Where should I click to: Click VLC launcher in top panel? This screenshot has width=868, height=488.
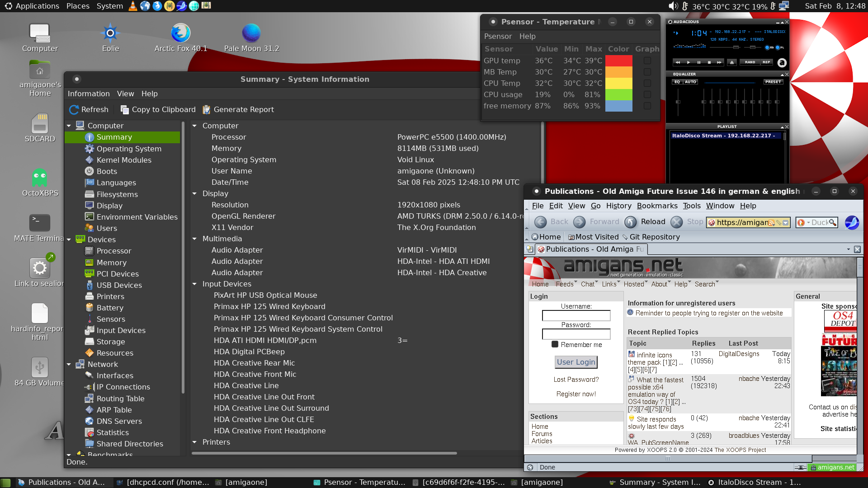pos(132,6)
